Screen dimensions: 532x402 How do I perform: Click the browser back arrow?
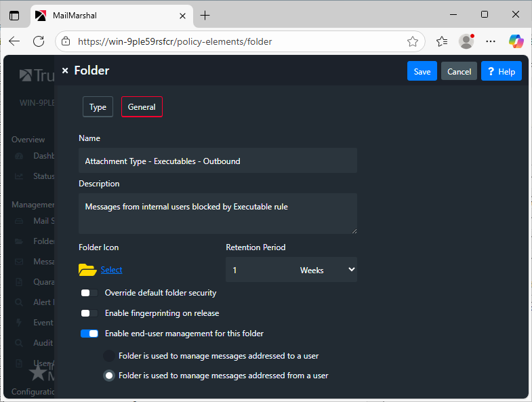click(x=14, y=41)
